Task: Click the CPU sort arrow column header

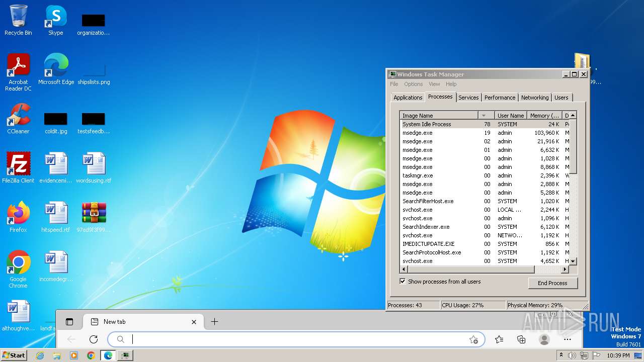Action: 486,116
